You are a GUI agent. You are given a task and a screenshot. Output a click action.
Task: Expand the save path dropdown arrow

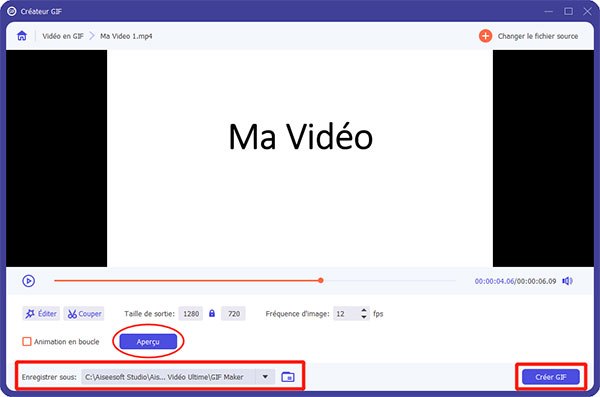tap(265, 377)
